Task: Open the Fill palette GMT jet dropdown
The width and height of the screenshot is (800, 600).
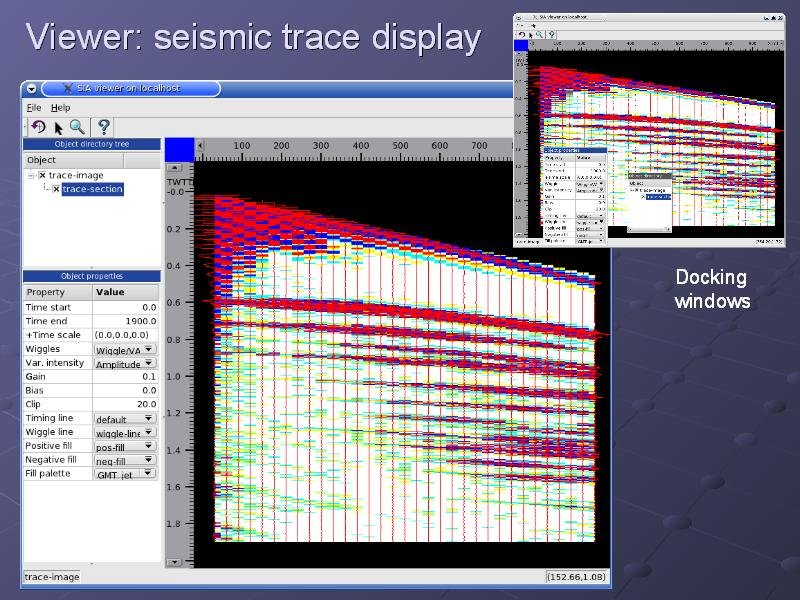Action: [x=125, y=474]
